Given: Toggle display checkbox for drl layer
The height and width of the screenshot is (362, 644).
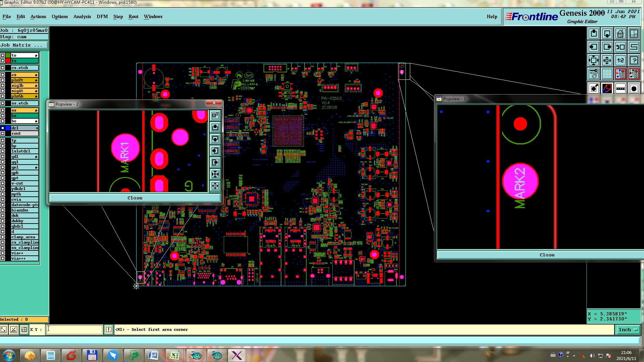Looking at the screenshot, I should [x=3, y=128].
